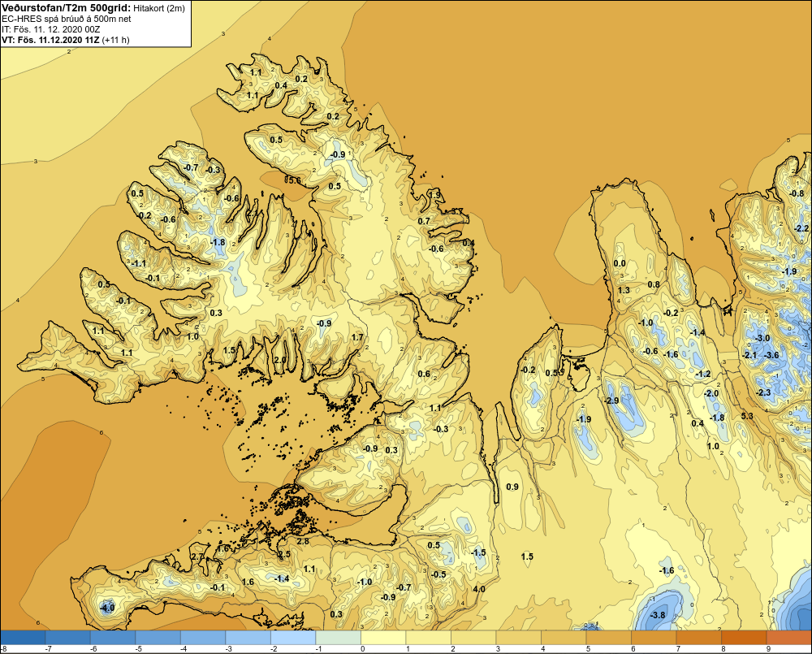The width and height of the screenshot is (812, 654).
Task: Click the "-2.9" temperature value on map
Action: (x=611, y=401)
